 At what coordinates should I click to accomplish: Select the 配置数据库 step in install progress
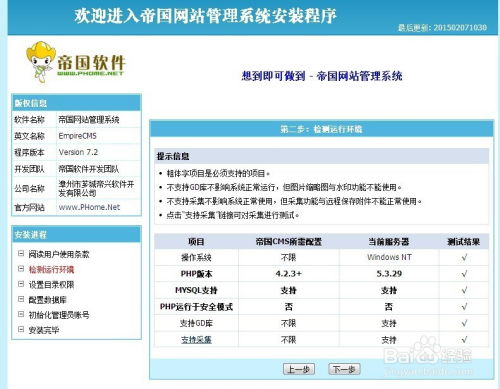(x=47, y=300)
